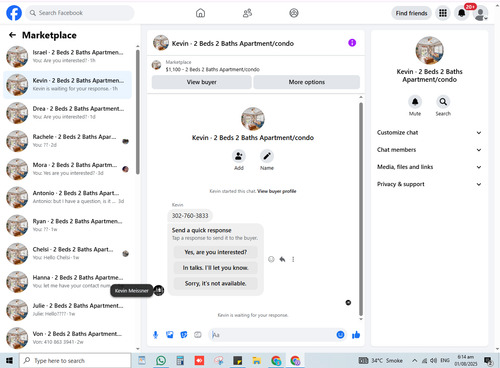This screenshot has width=500, height=368.
Task: Open Mora conversation
Action: point(67,169)
